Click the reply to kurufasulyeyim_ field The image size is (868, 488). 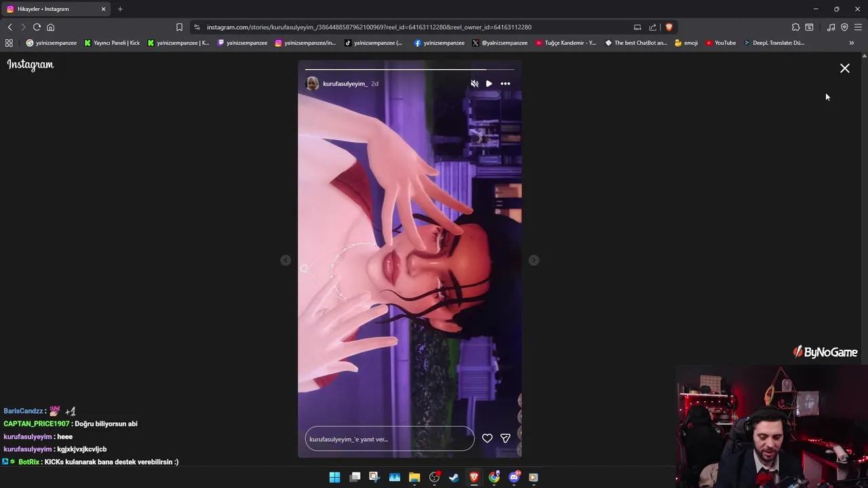390,439
